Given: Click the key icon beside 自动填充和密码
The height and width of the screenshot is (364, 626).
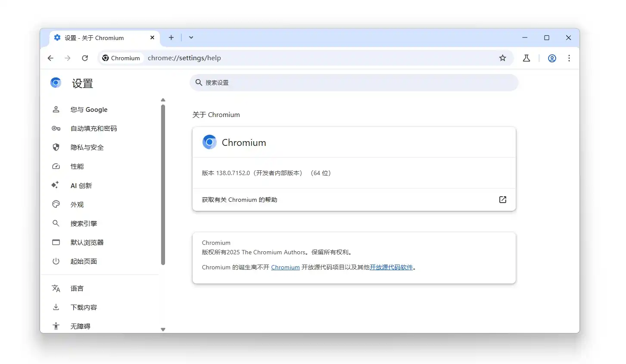Looking at the screenshot, I should pos(56,128).
